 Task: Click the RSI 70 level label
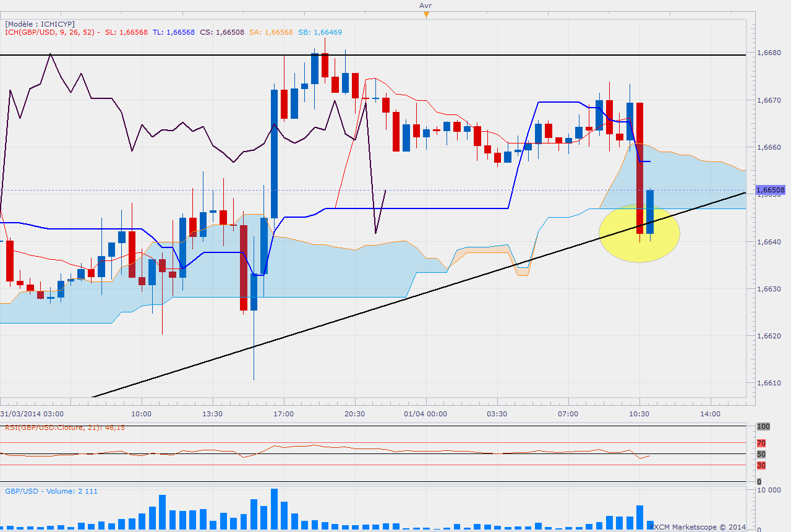click(761, 443)
